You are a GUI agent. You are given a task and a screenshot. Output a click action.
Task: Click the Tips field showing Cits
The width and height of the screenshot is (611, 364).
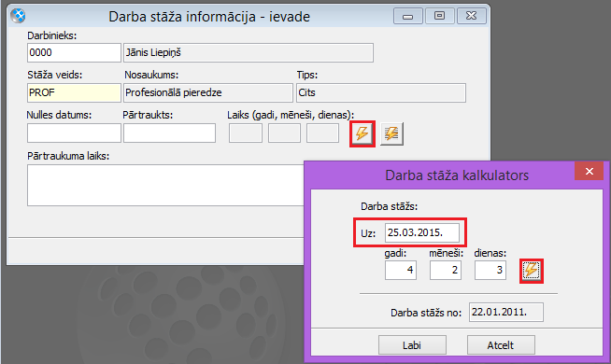point(381,92)
